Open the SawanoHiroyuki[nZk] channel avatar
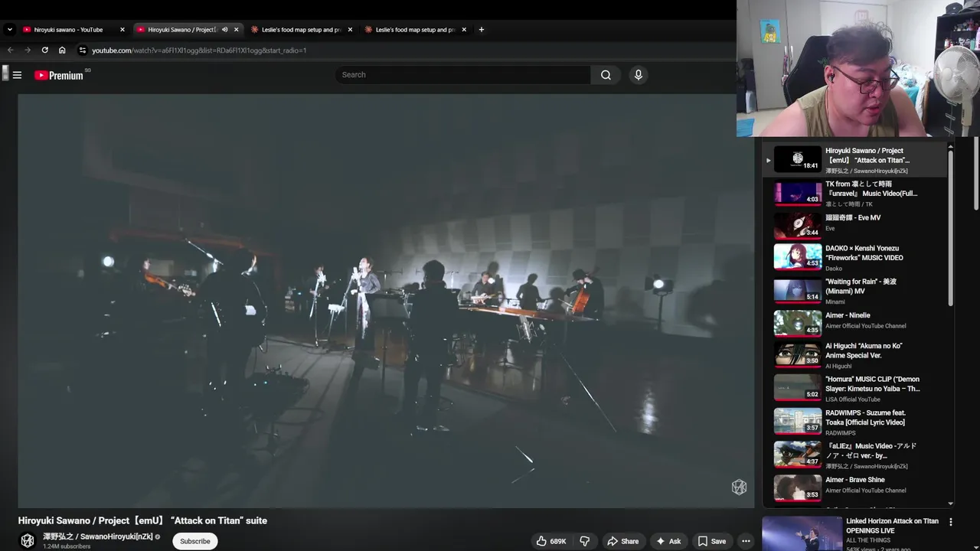 coord(28,540)
